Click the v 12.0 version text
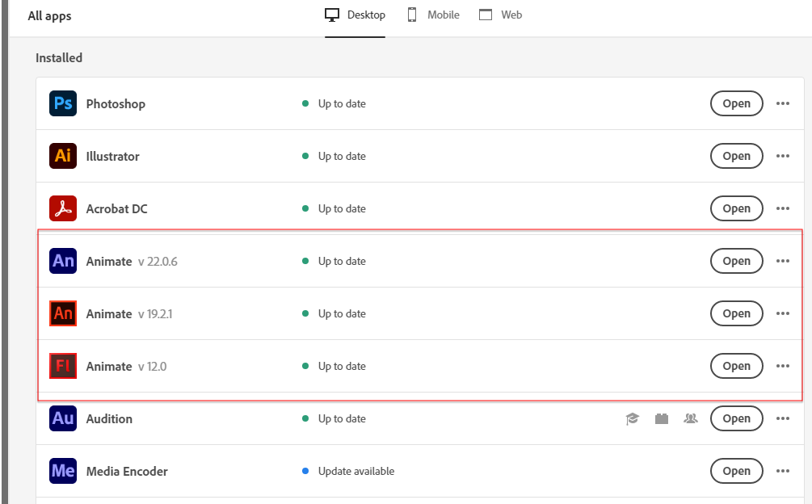The height and width of the screenshot is (504, 812). pos(152,367)
